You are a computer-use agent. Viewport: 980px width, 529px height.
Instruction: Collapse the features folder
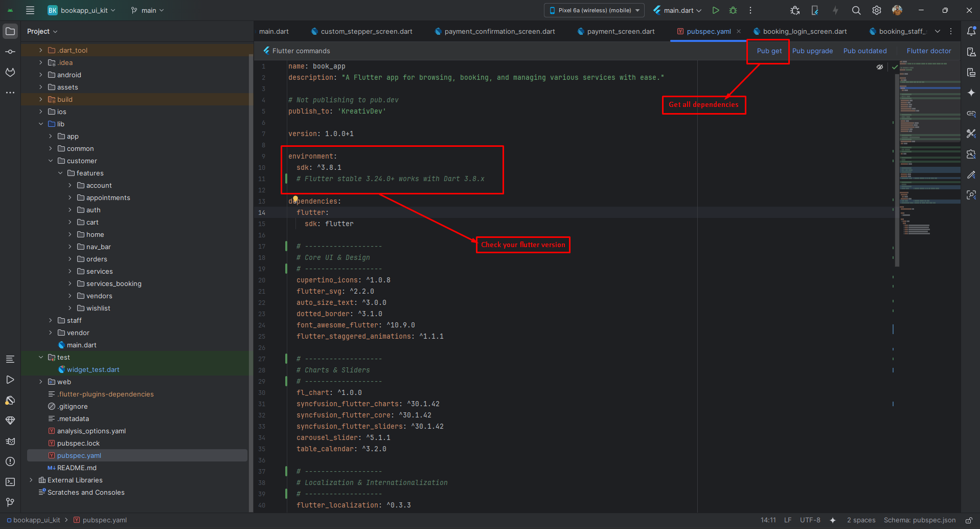click(60, 173)
